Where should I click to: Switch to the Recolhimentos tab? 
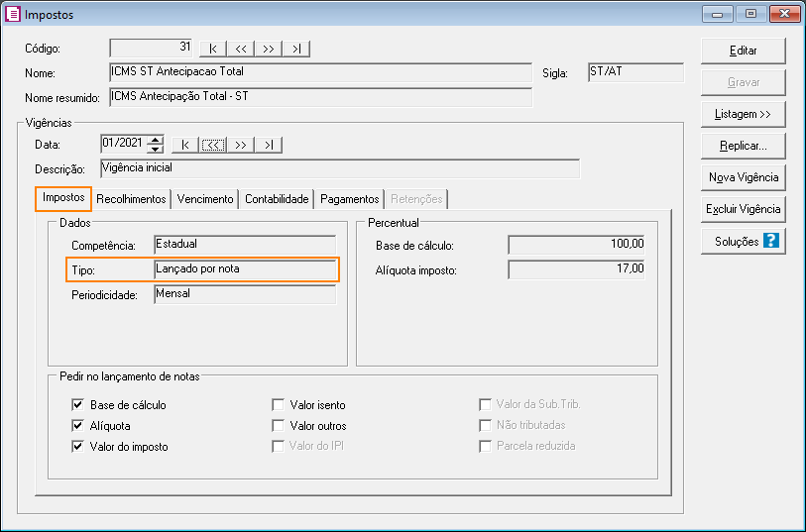pyautogui.click(x=131, y=199)
